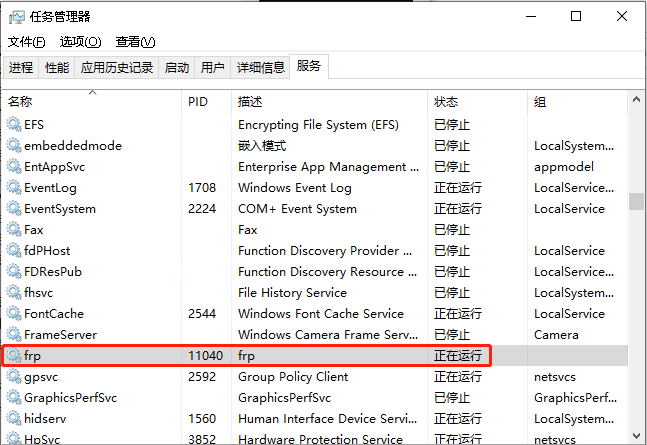This screenshot has height=445, width=647.
Task: Click the vertical scrollbar thumb
Action: [637, 200]
